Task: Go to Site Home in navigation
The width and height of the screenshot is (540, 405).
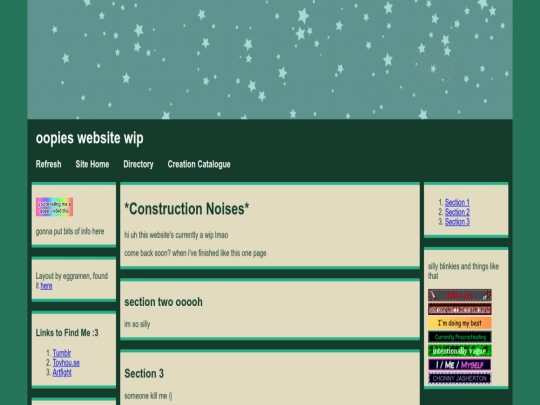Action: (x=92, y=164)
